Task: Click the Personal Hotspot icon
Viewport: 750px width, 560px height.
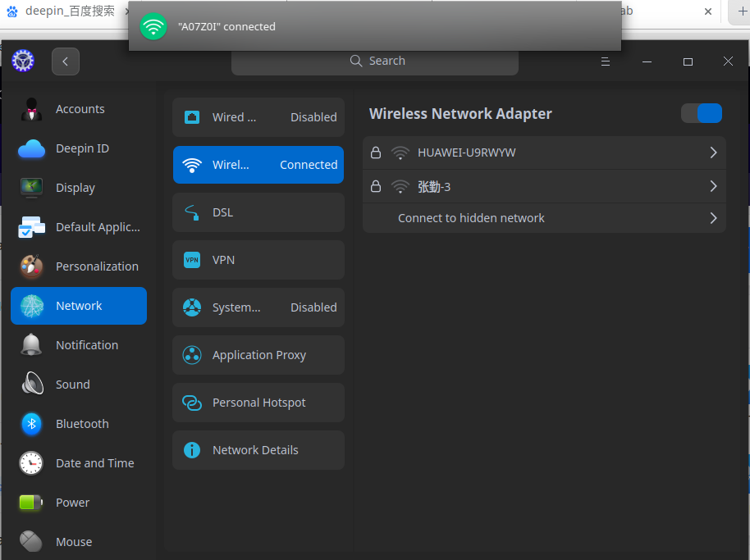Action: point(192,403)
